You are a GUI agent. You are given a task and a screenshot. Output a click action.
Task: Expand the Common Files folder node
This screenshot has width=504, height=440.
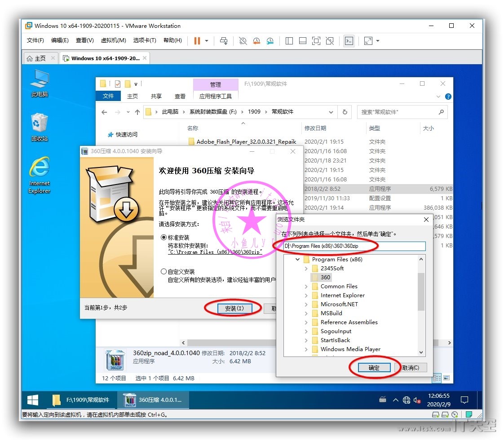306,286
